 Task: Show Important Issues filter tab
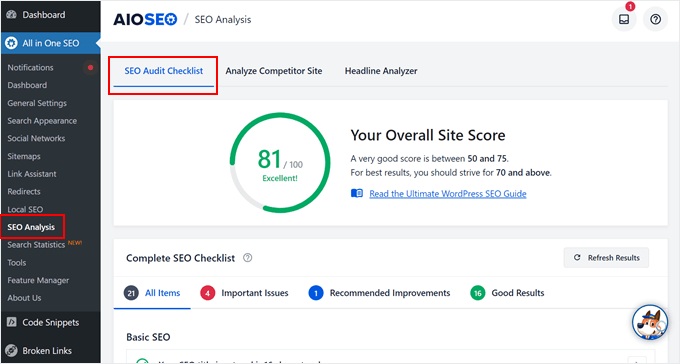point(244,293)
